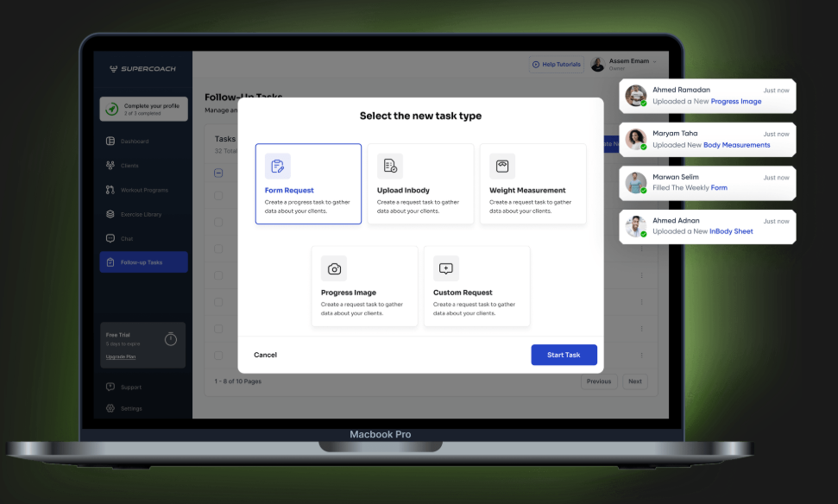Click the Upgrade Plan link
Image resolution: width=838 pixels, height=504 pixels.
121,356
